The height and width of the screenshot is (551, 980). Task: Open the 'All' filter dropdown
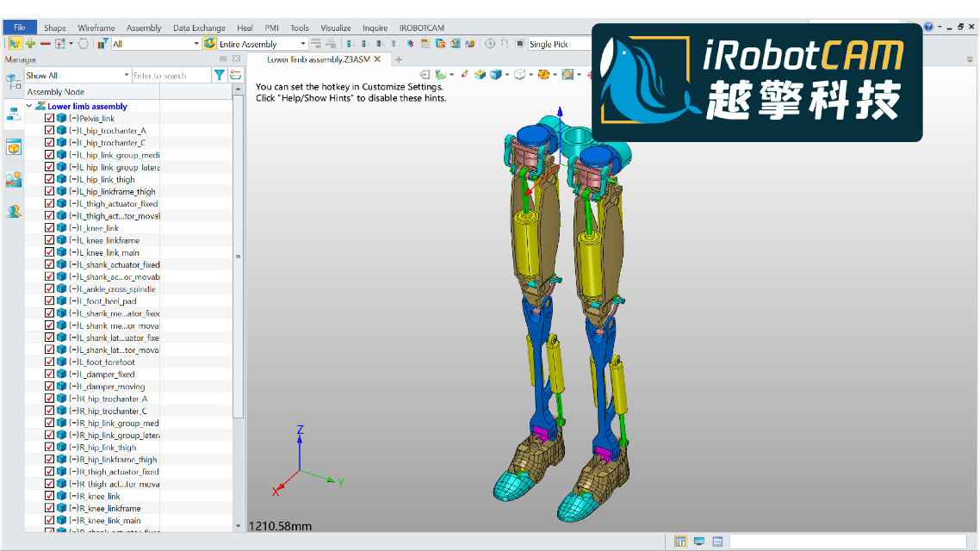pyautogui.click(x=196, y=44)
